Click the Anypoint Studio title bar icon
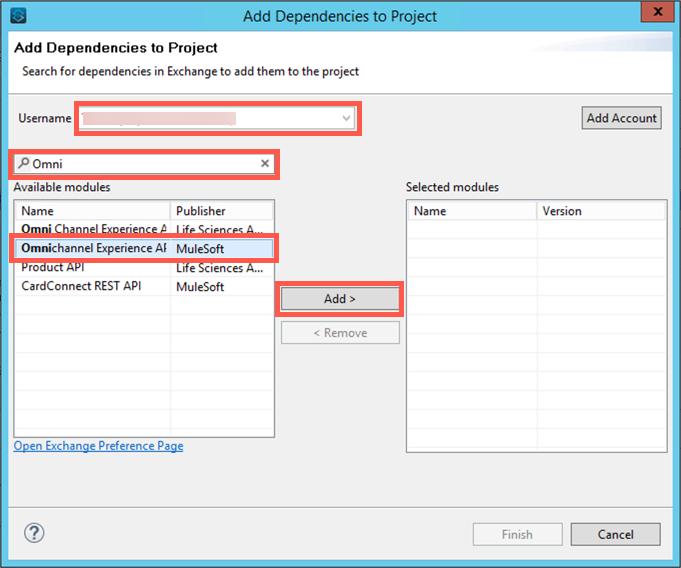 18,16
